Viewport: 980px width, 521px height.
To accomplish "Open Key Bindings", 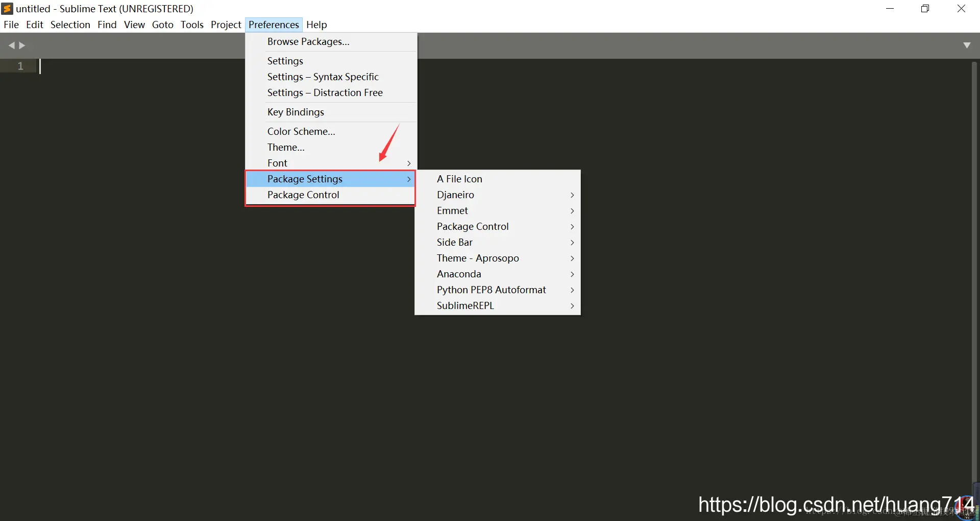I will coord(331,112).
